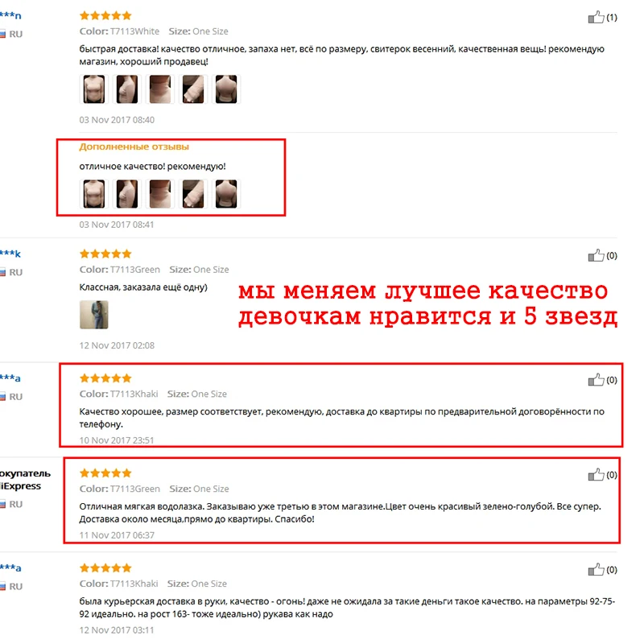644x644 pixels.
Task: Click thumbs-up on ***k's T7113Green review
Action: click(596, 255)
